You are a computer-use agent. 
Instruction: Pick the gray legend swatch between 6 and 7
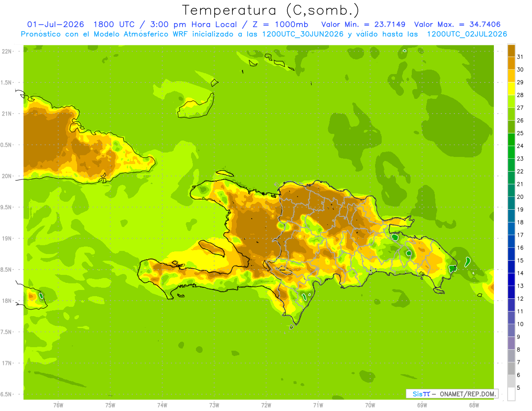click(x=511, y=369)
